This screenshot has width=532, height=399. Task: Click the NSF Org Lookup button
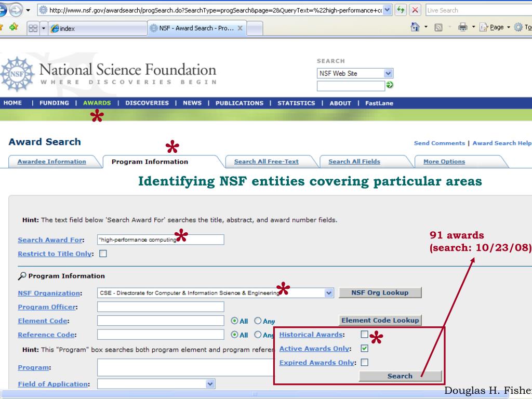[380, 292]
